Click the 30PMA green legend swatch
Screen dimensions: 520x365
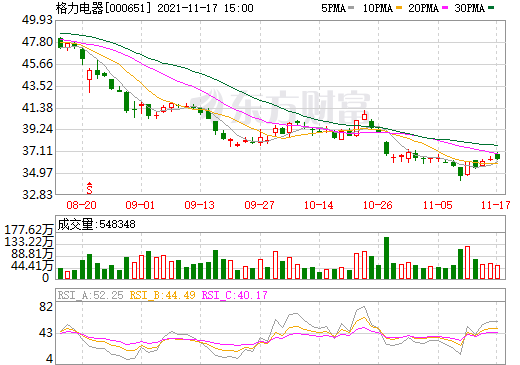pyautogui.click(x=491, y=8)
